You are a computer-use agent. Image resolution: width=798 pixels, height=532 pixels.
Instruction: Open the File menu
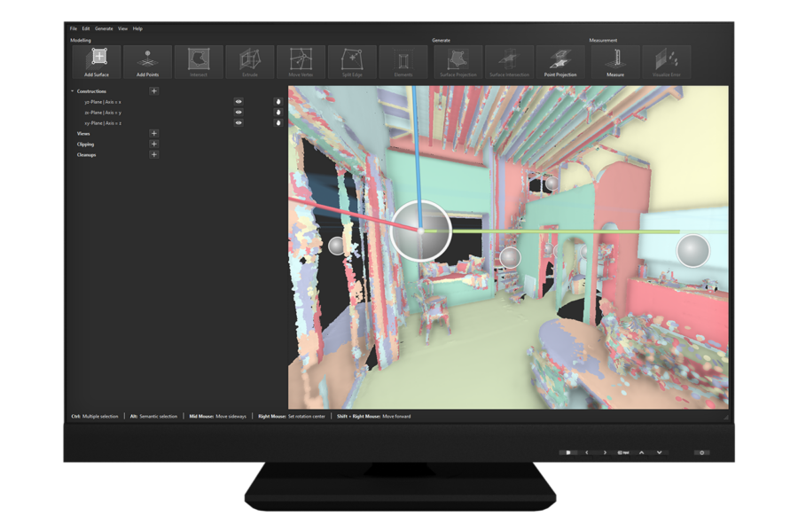[74, 29]
